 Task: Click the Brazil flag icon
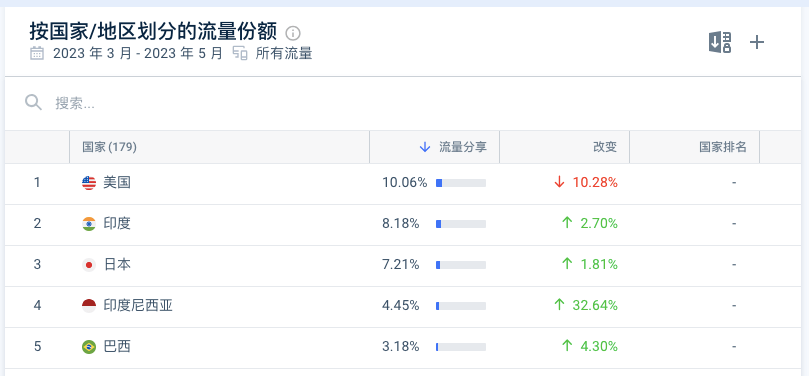pyautogui.click(x=89, y=347)
